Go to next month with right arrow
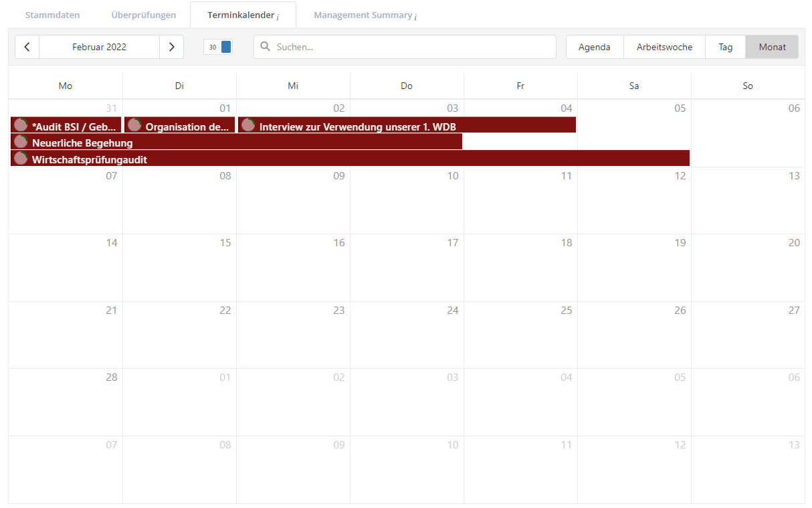The width and height of the screenshot is (812, 508). tap(171, 47)
